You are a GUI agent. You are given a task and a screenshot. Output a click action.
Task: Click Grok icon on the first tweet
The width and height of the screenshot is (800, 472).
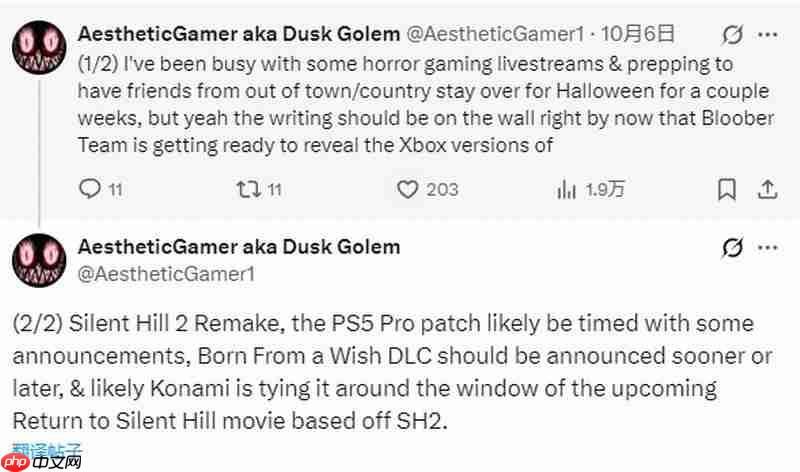732,35
